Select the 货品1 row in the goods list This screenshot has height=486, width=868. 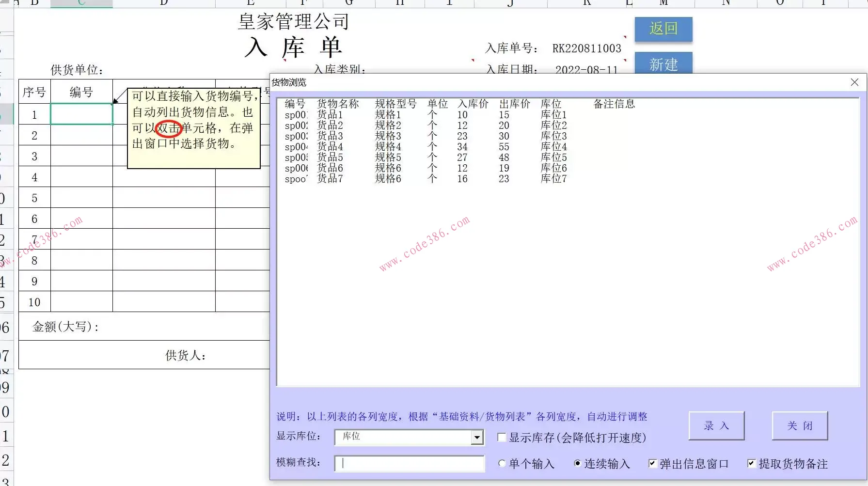click(388, 115)
